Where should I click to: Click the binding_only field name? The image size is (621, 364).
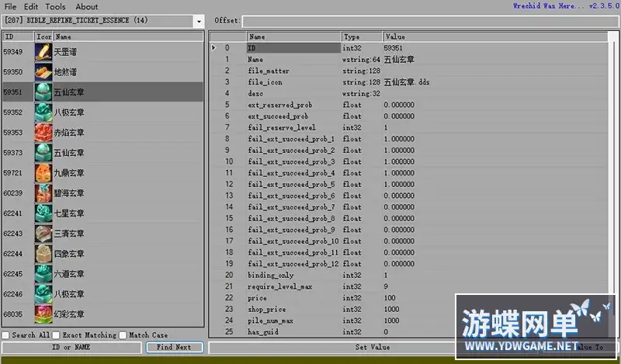click(270, 276)
